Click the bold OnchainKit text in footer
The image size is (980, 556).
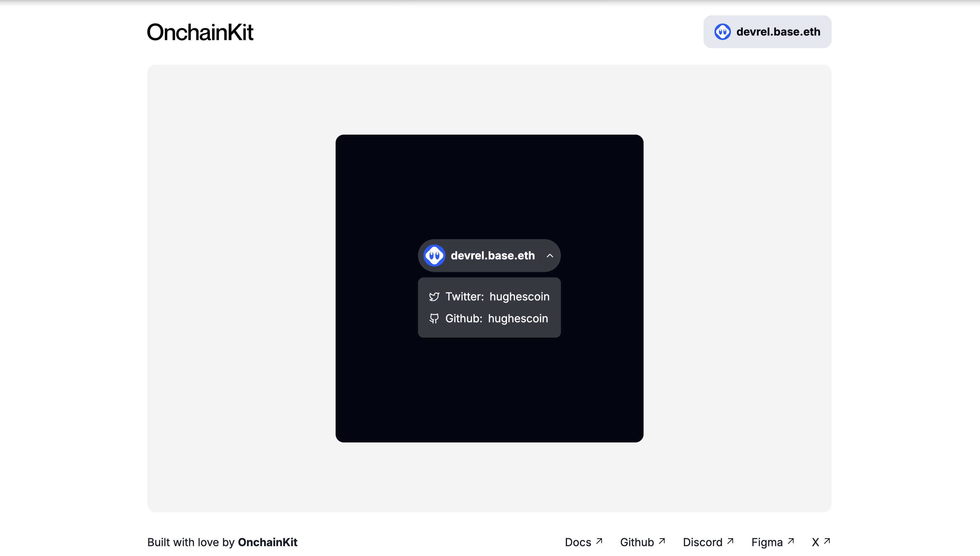click(267, 542)
